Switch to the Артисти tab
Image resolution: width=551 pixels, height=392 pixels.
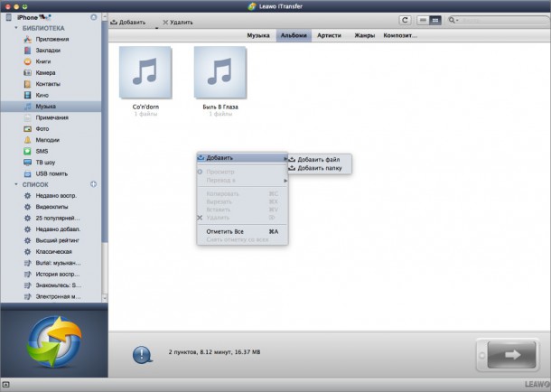click(x=329, y=35)
